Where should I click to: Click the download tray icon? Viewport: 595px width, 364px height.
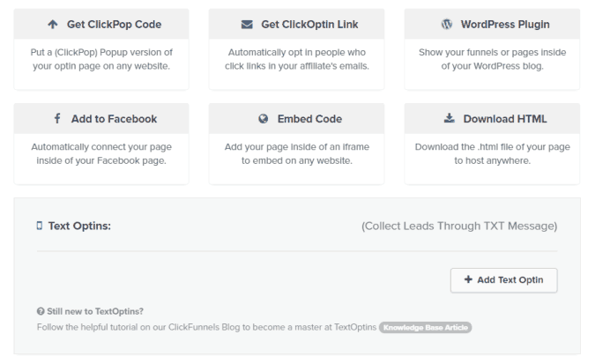click(450, 118)
